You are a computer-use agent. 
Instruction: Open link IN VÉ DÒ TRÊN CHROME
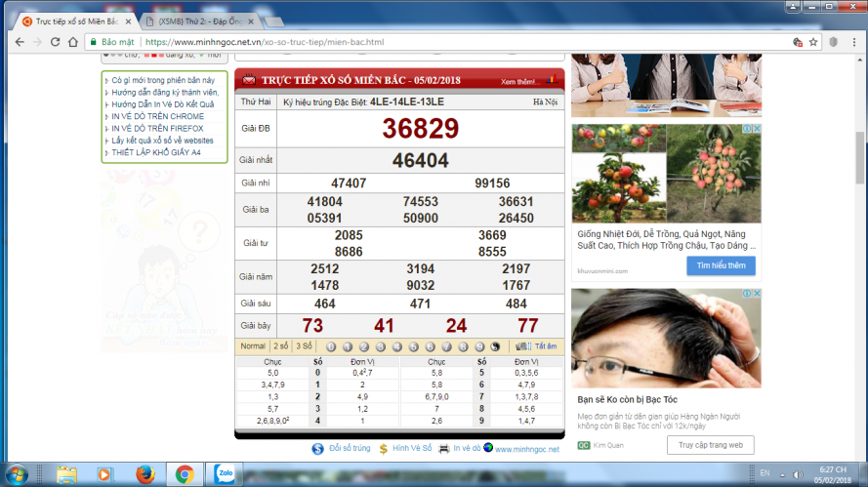tap(157, 116)
